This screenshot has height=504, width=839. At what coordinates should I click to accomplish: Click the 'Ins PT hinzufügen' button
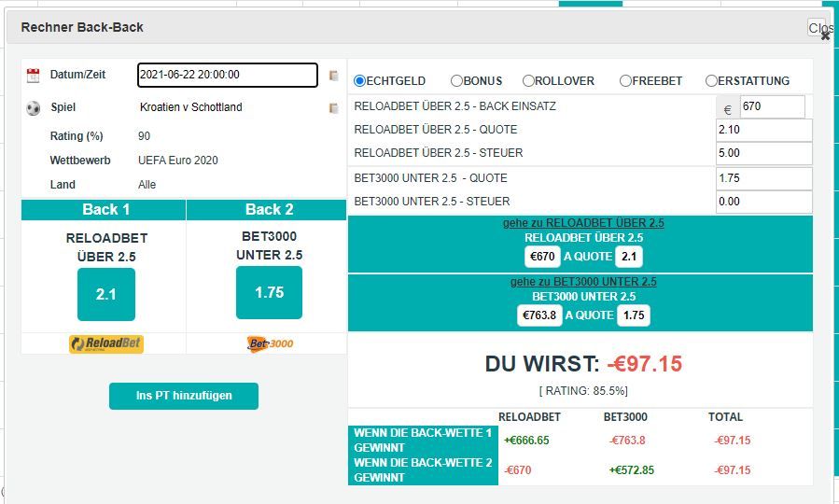(184, 396)
